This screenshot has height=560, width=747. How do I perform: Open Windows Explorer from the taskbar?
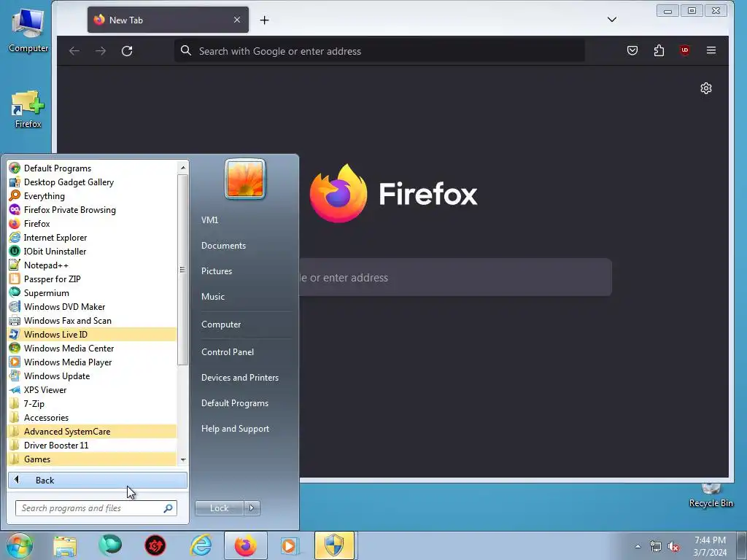pos(65,545)
